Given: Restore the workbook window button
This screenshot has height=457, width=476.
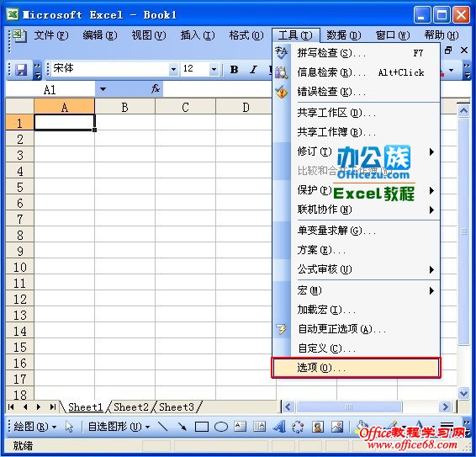Looking at the screenshot, I should [448, 50].
